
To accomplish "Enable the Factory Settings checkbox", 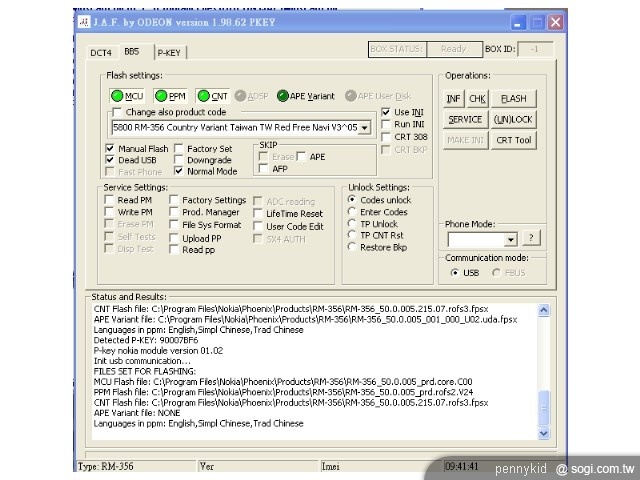I will 174,200.
